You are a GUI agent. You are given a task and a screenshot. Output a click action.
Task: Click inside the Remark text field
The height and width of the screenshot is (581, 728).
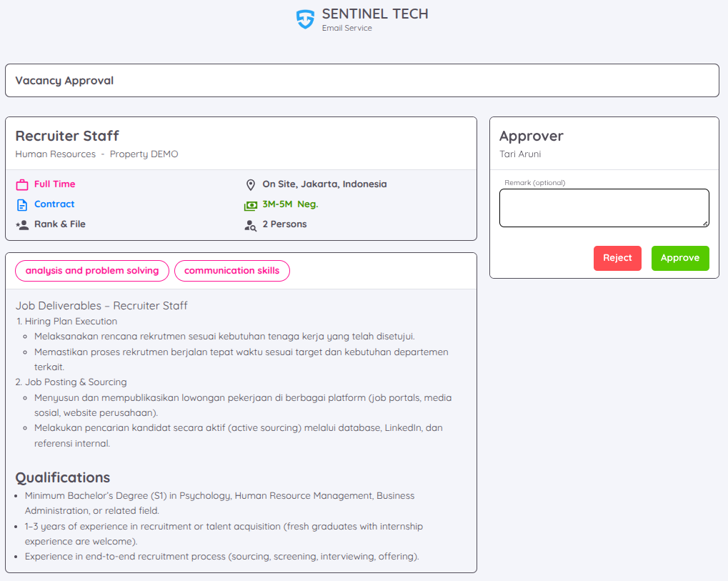pos(604,207)
